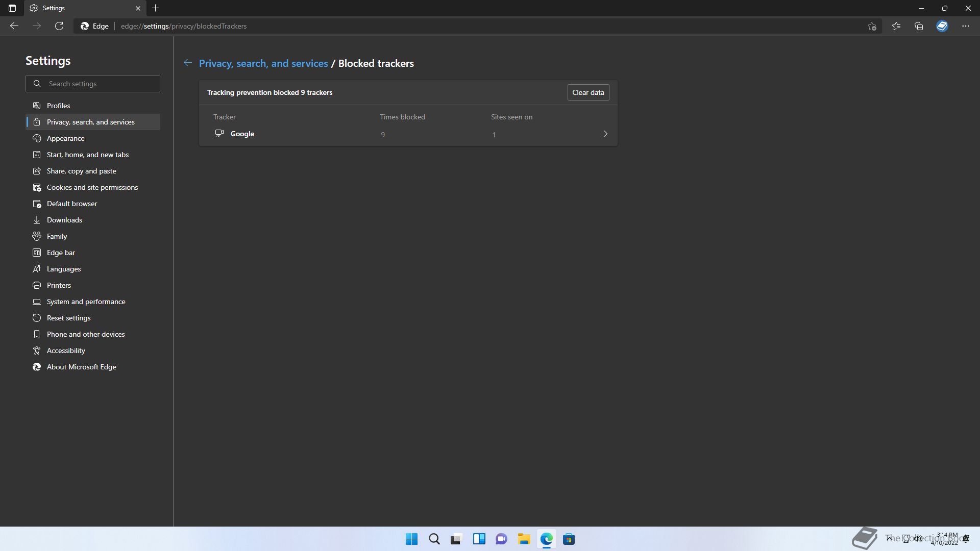
Task: Open taskbar Search
Action: pyautogui.click(x=434, y=539)
